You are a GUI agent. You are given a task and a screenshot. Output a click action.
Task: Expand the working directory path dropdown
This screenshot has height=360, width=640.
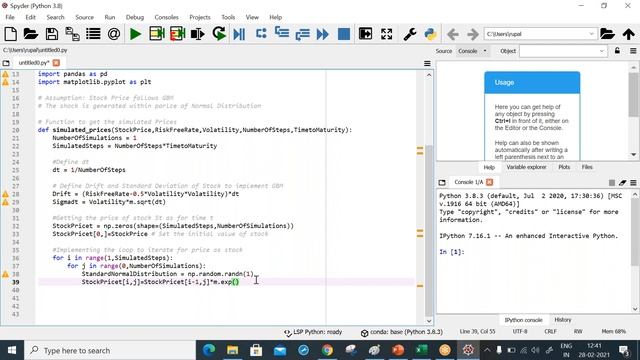point(591,34)
